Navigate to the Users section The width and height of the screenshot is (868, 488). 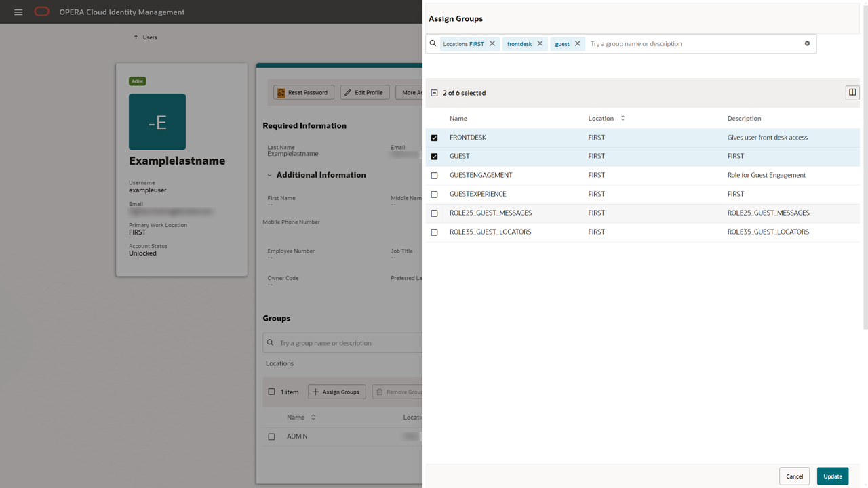(x=150, y=37)
